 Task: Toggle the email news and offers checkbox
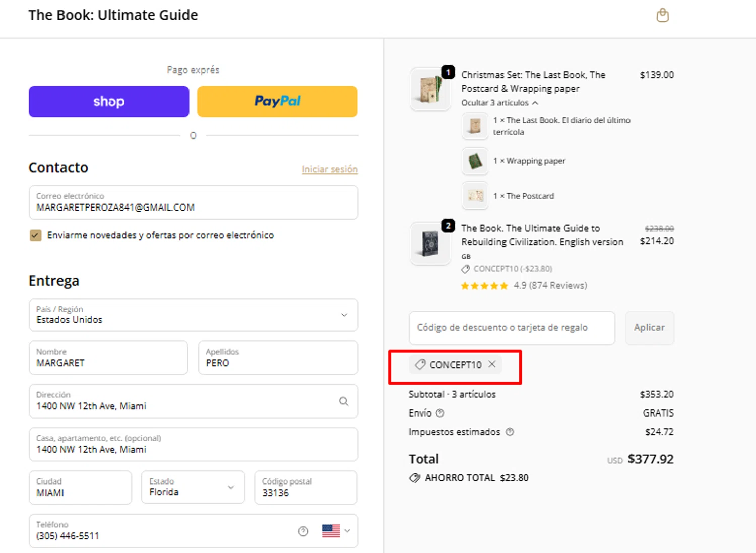click(x=35, y=235)
